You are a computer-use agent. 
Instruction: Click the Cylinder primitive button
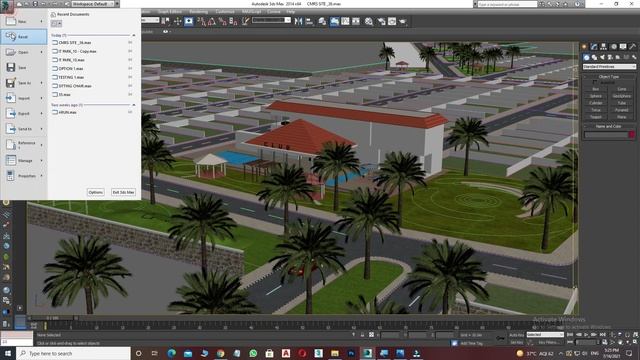596,103
